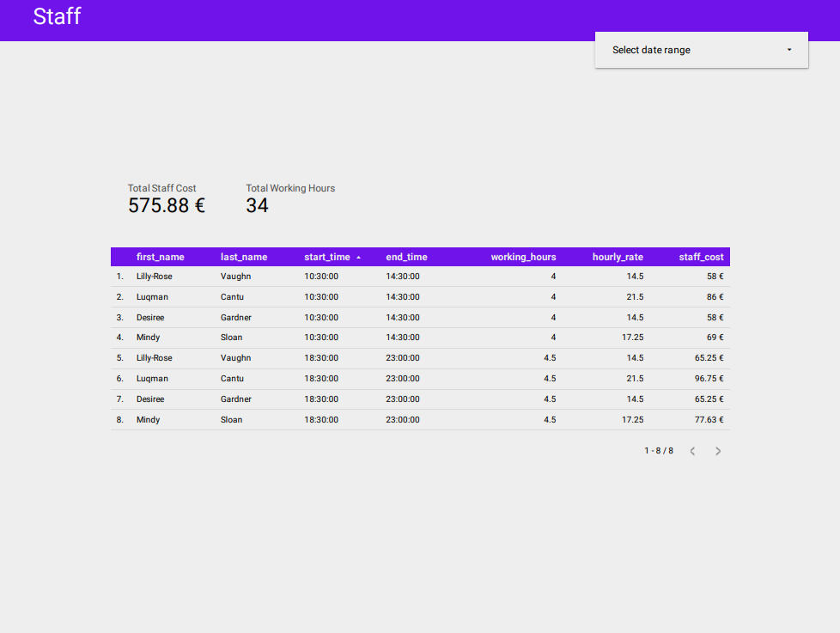
Task: Click the ascending sort arrow on start_time
Action: 358,257
